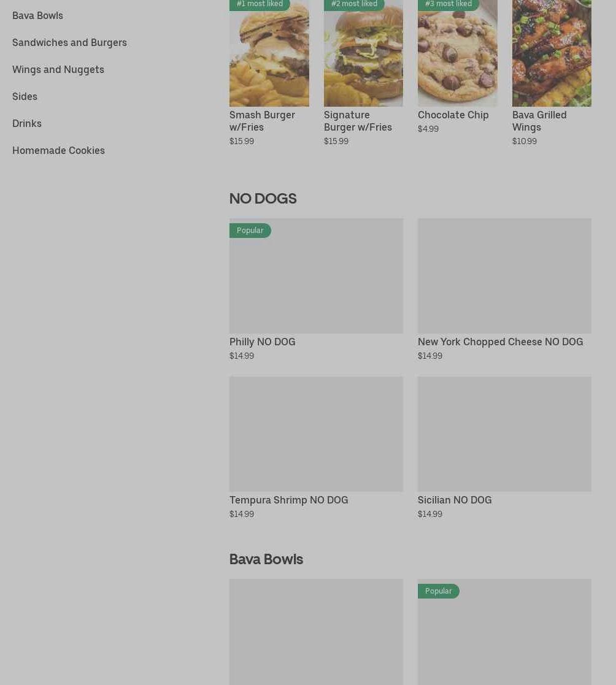Viewport: 616px width, 685px height.
Task: Click the Philly NO DOG title
Action: tap(263, 342)
